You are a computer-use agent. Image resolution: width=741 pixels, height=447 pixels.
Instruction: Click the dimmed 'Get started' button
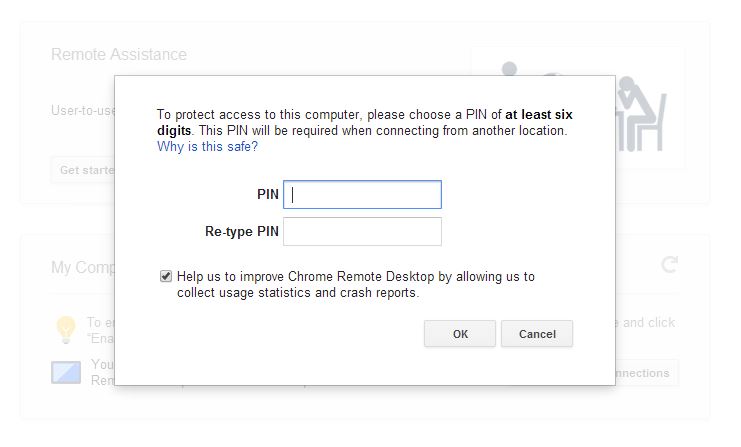(84, 170)
